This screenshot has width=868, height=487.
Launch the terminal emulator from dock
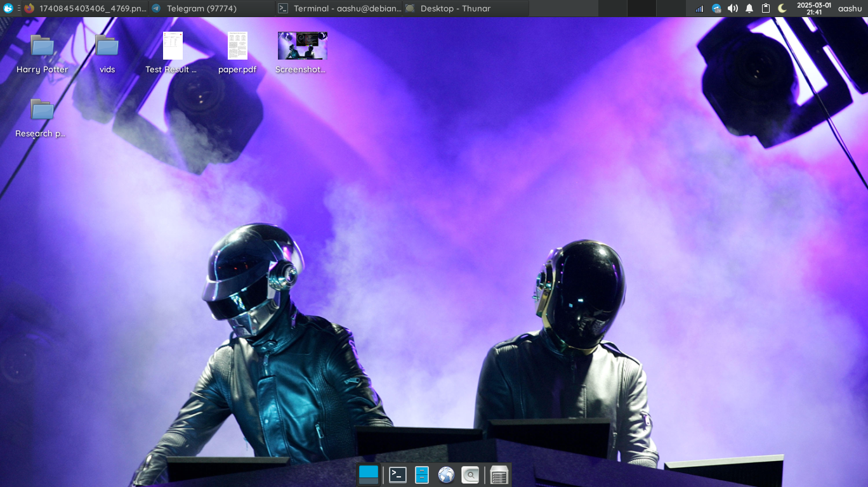tap(398, 475)
